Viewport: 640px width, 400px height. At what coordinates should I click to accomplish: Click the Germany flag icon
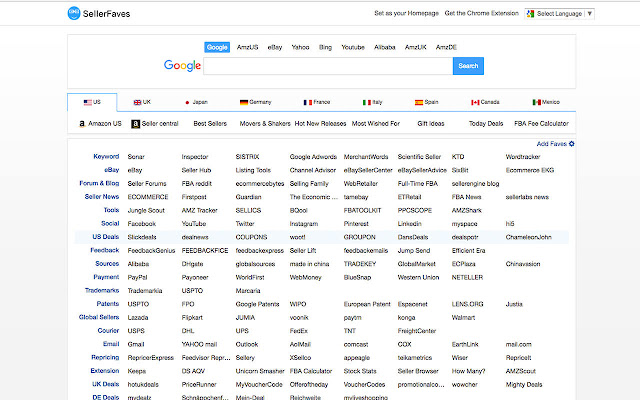click(244, 102)
